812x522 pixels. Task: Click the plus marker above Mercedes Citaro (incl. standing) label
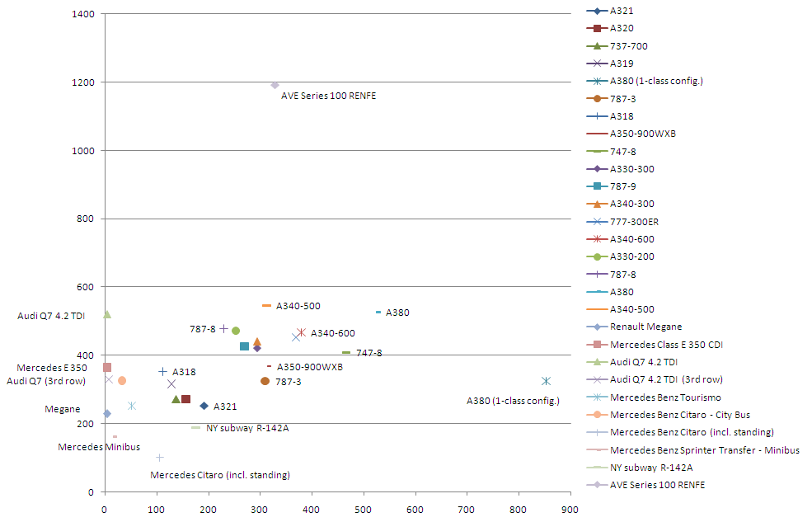click(x=160, y=458)
